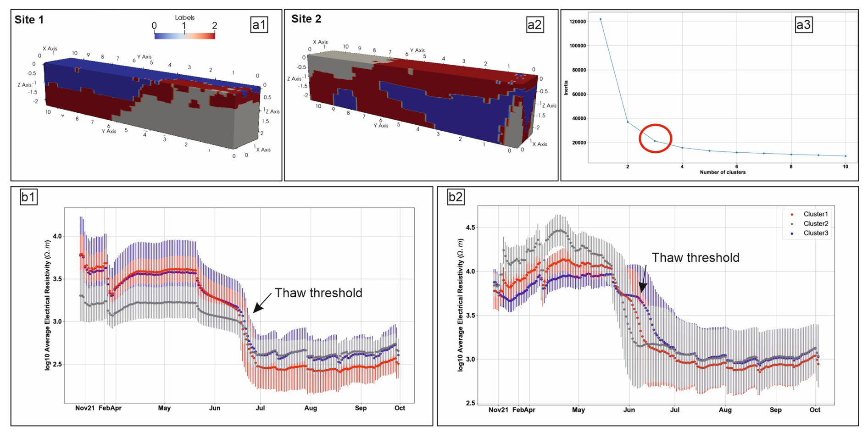Select Cluster2 in the b2 legend
The image size is (868, 438).
point(815,224)
